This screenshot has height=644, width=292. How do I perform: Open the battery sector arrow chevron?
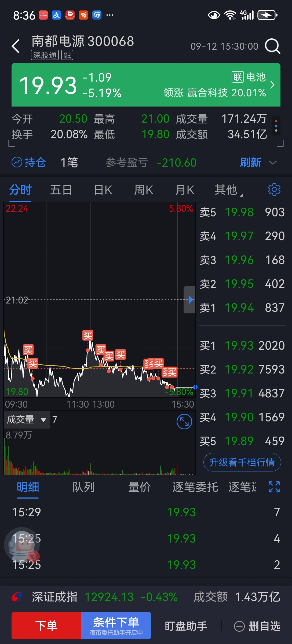272,85
